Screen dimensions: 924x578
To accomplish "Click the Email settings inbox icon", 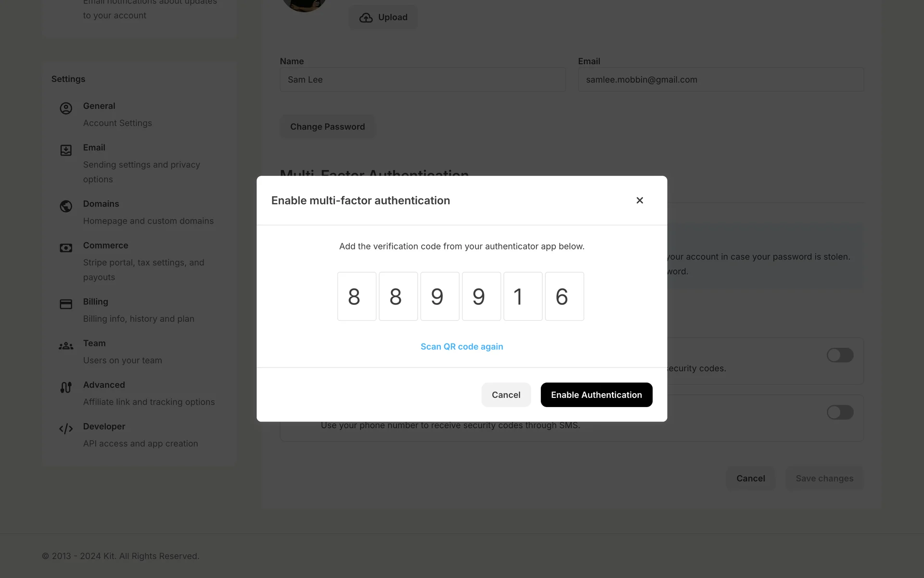I will [66, 150].
